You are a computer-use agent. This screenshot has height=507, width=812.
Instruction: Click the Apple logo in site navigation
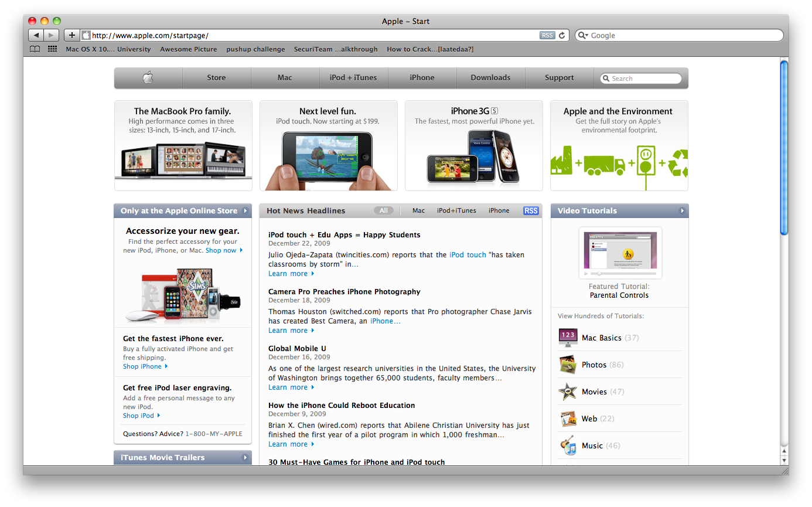[x=148, y=77]
